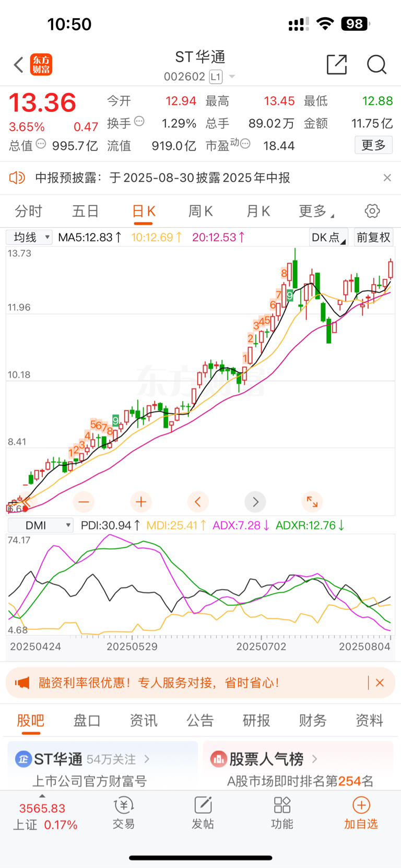Screen dimensions: 401x868
Task: Tap the 20250702 date marker
Action: coord(262,647)
